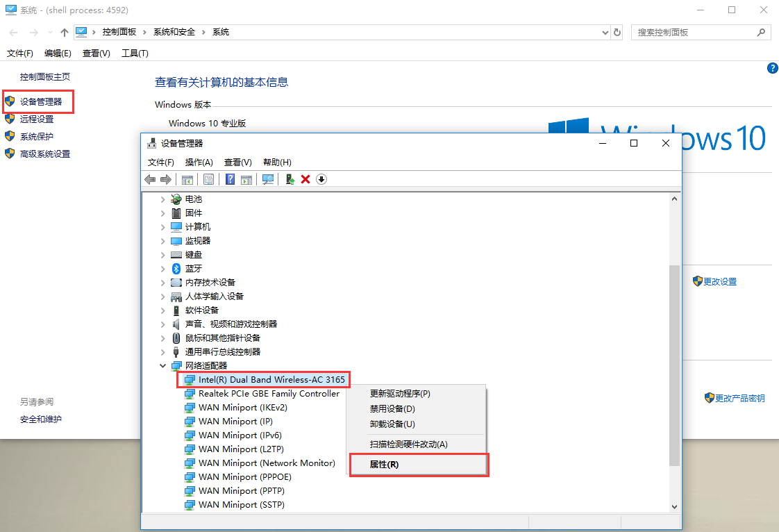Expand the 人体学输入设备 node
Viewport: 779px width, 532px height.
click(163, 297)
